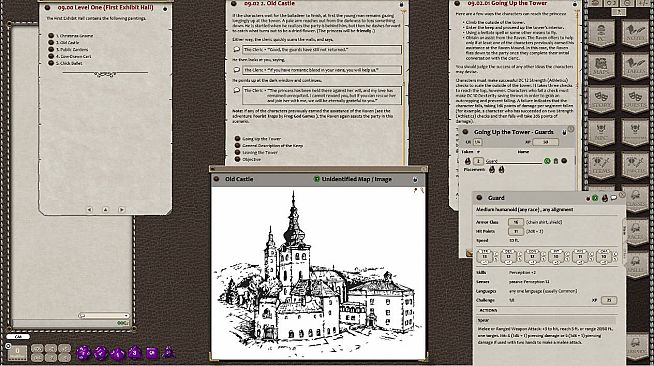Open the NPC sidebar panel
Image resolution: width=654 pixels, height=366 pixels.
tap(601, 133)
